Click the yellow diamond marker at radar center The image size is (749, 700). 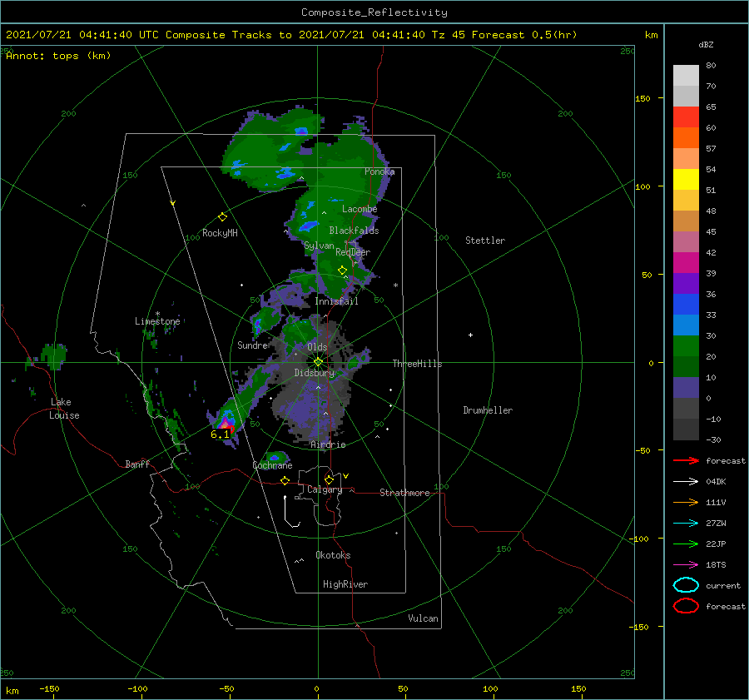(318, 362)
